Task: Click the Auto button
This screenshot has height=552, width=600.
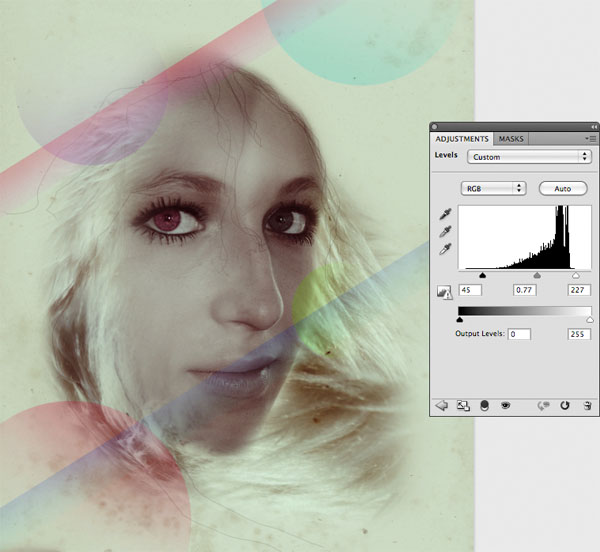Action: coord(562,189)
